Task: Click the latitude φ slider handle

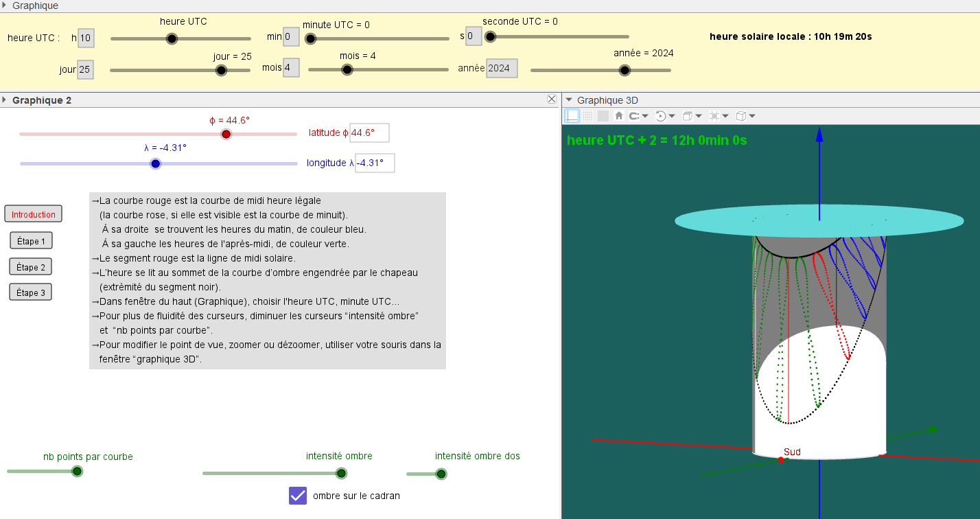Action: pyautogui.click(x=226, y=134)
